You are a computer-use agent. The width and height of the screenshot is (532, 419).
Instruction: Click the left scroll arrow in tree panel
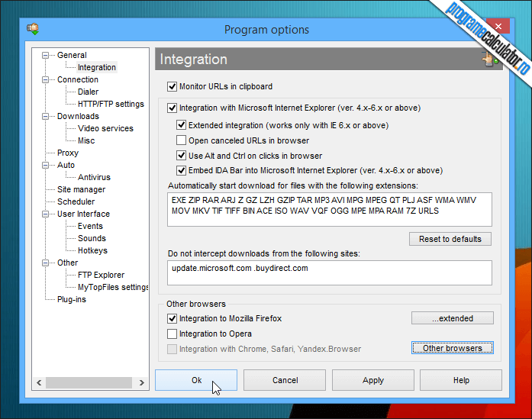(39, 382)
